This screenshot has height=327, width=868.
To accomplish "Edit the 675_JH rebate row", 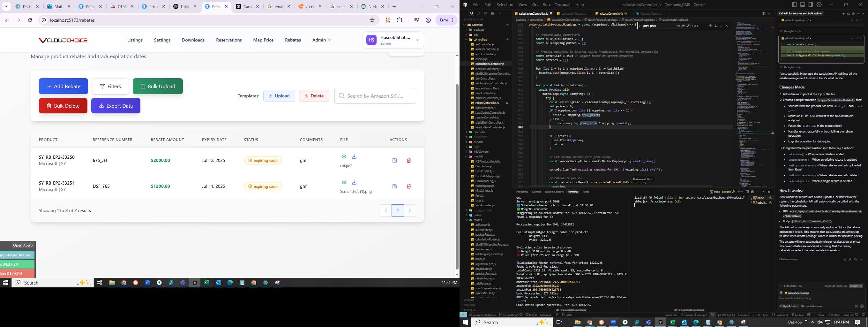I will click(x=394, y=160).
